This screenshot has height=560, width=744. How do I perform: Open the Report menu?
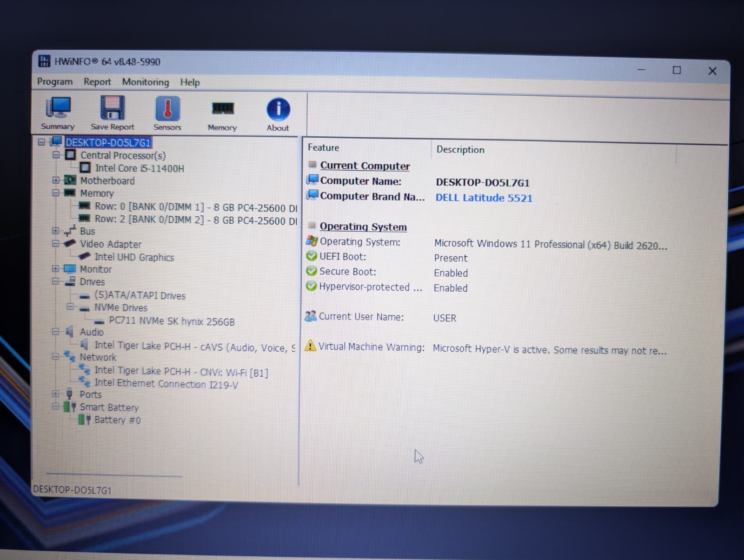[97, 82]
